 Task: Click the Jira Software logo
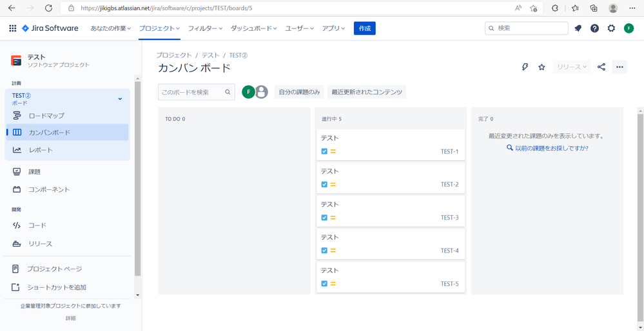click(x=50, y=28)
